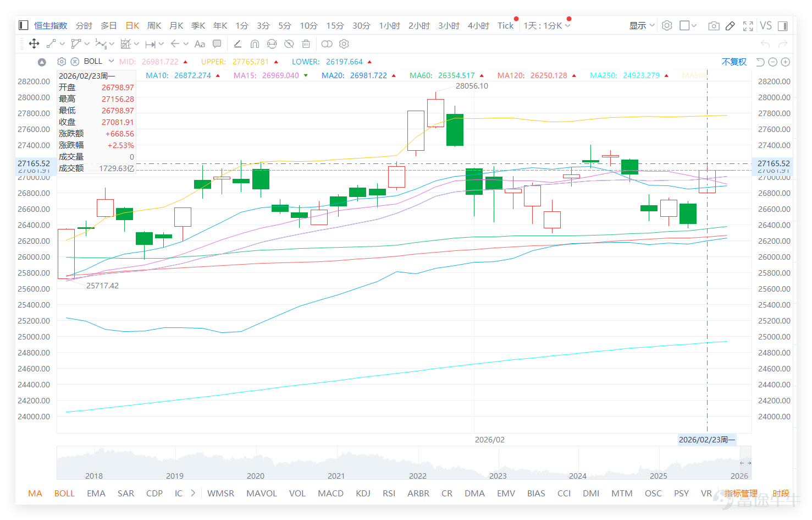Open fullscreen chart view
The image size is (812, 520).
(x=748, y=26)
